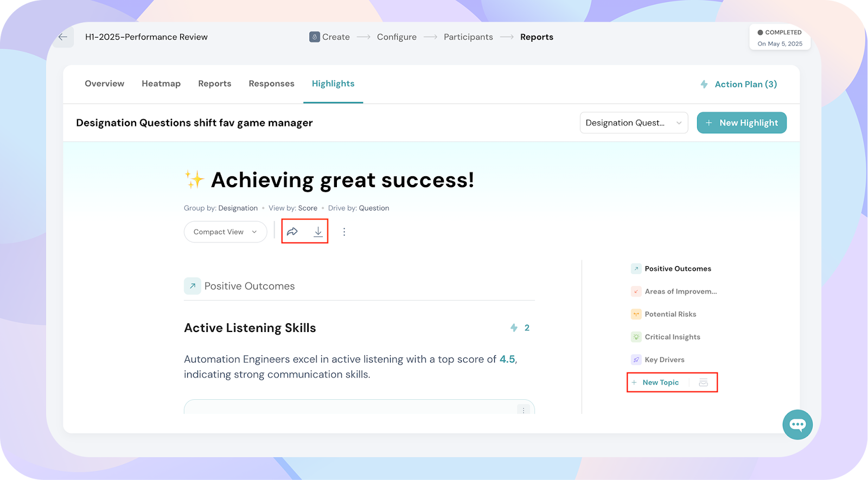The height and width of the screenshot is (480, 868).
Task: Click the Positive Outcomes sidebar icon
Action: tap(636, 268)
